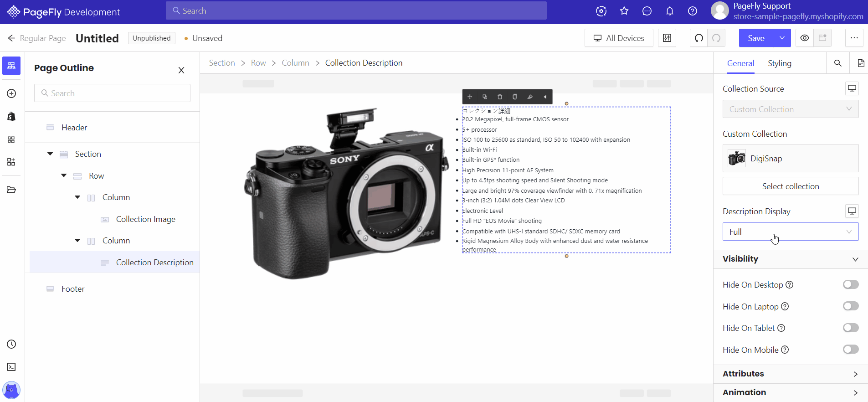Open the Page Outline sidebar icon
868x402 pixels.
(11, 66)
